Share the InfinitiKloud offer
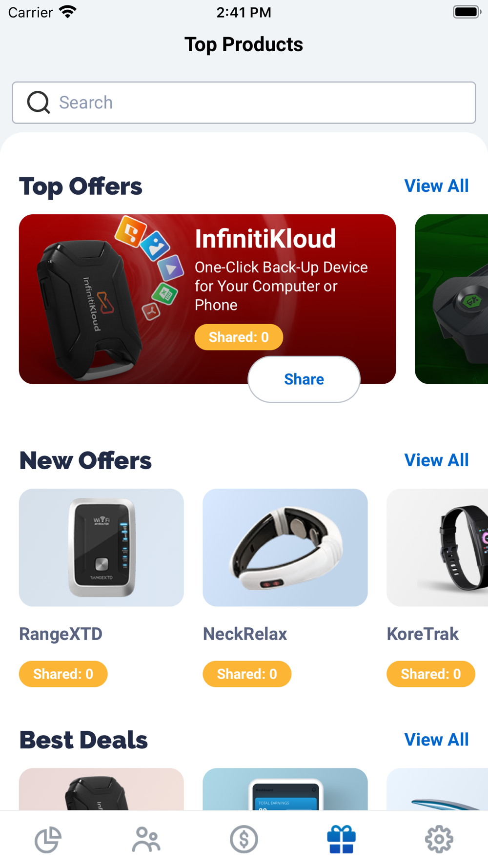The height and width of the screenshot is (868, 488). click(304, 379)
